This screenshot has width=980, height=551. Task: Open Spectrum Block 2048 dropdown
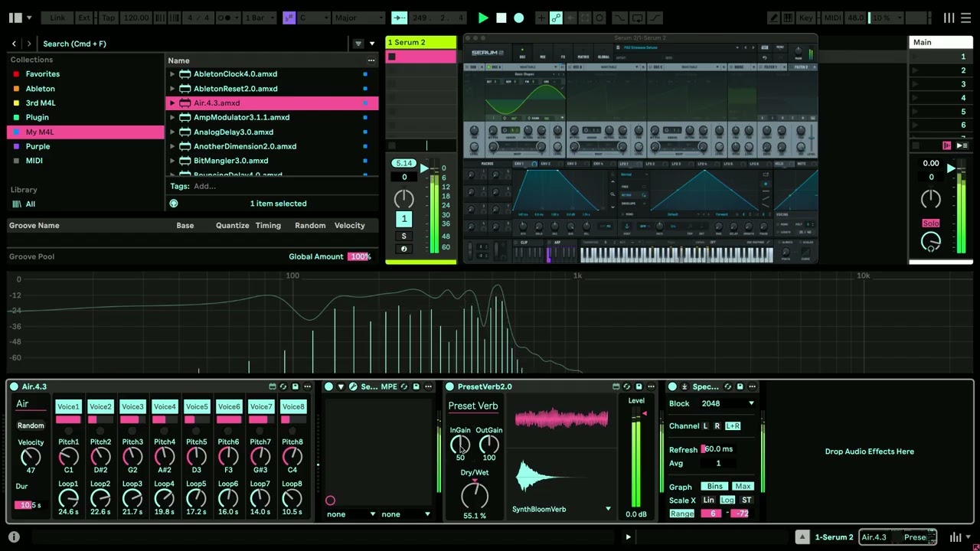coord(727,403)
